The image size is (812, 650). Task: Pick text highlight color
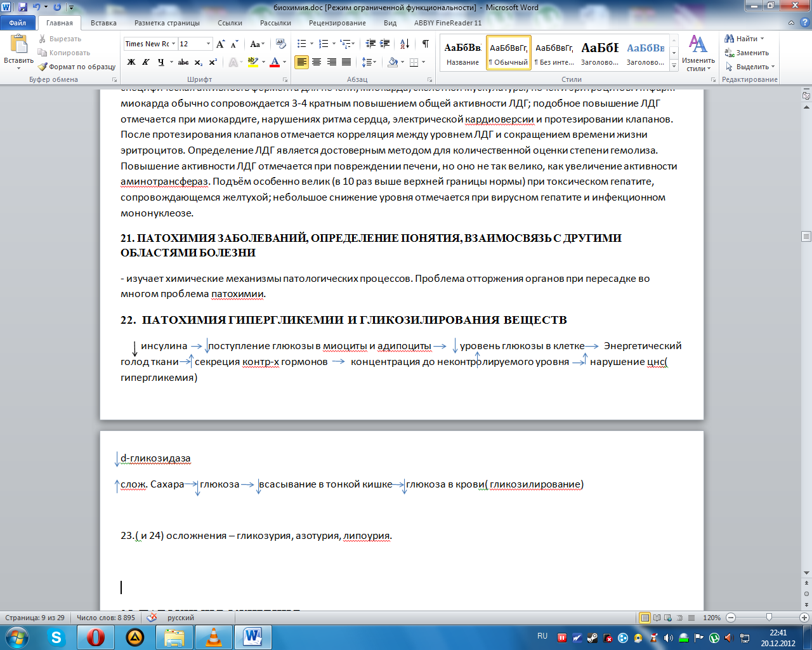pos(252,62)
